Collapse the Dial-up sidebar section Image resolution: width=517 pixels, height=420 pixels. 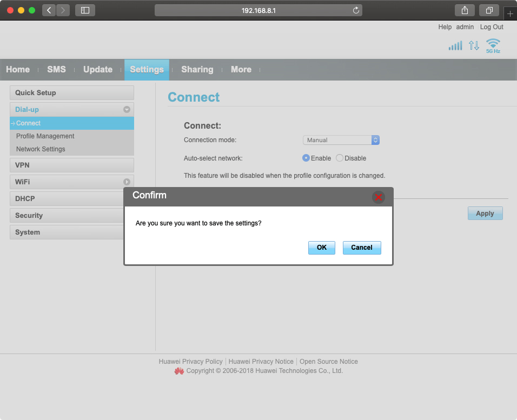[127, 109]
